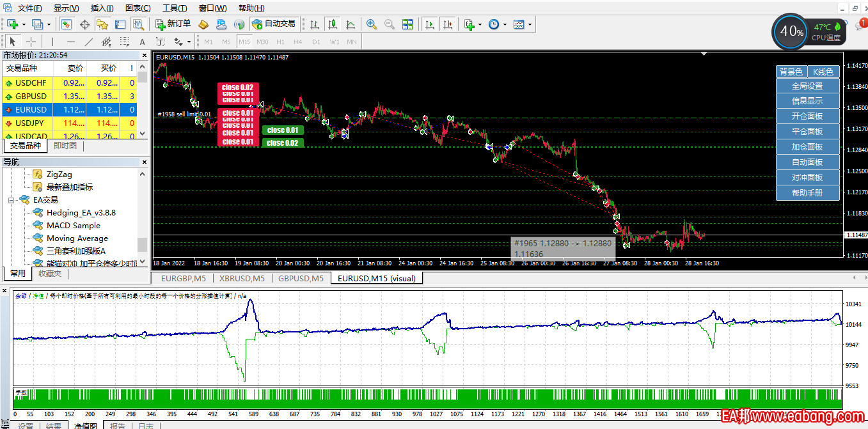Viewport: 868px width, 429px height.
Task: Select the text label tool
Action: pyautogui.click(x=161, y=42)
